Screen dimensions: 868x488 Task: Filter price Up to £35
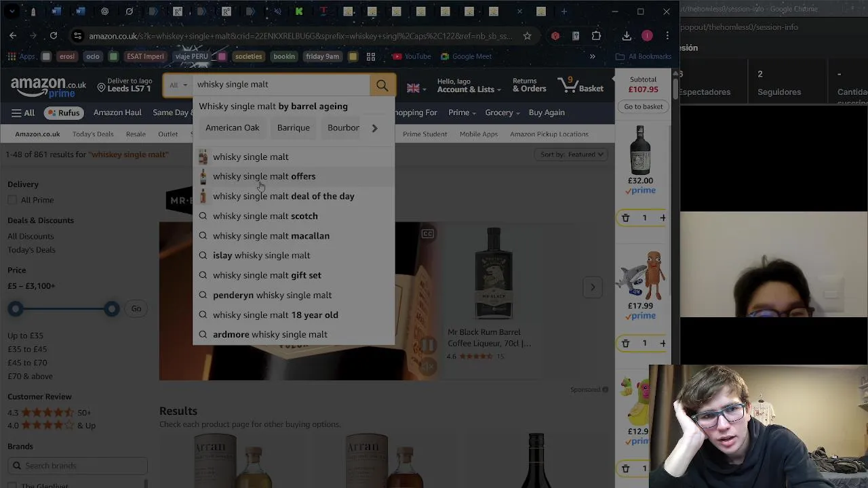[25, 335]
